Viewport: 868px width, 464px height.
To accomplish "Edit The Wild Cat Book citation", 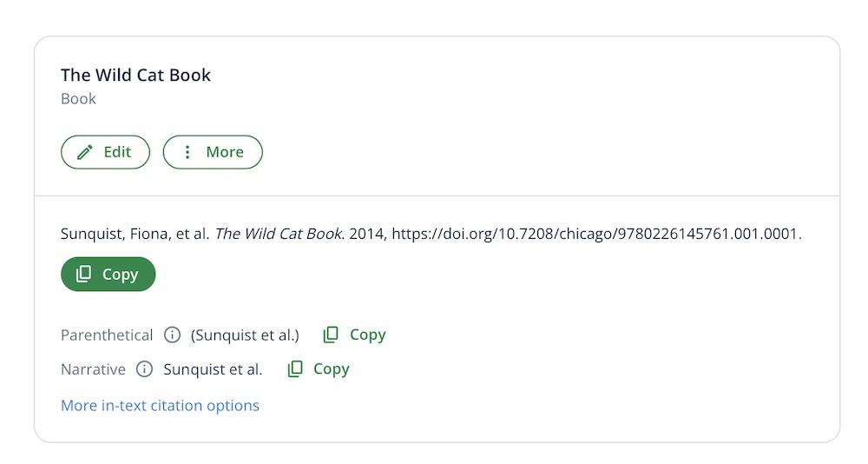I will (x=105, y=152).
